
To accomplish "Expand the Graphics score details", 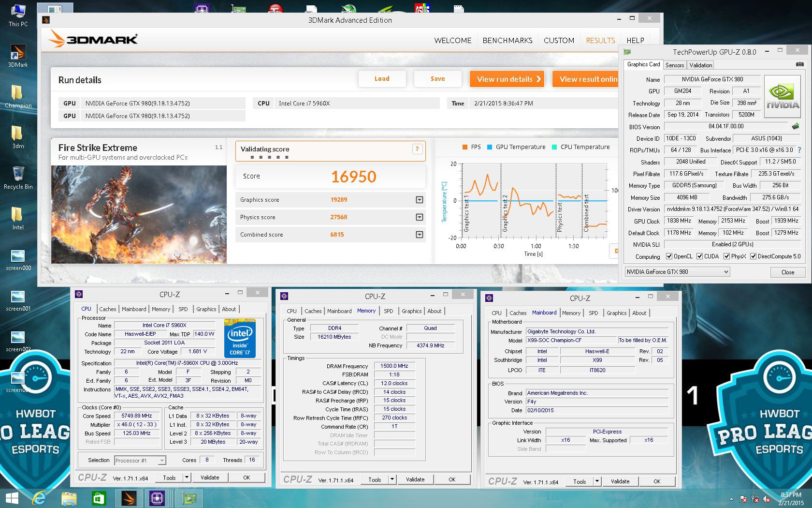I will (420, 200).
